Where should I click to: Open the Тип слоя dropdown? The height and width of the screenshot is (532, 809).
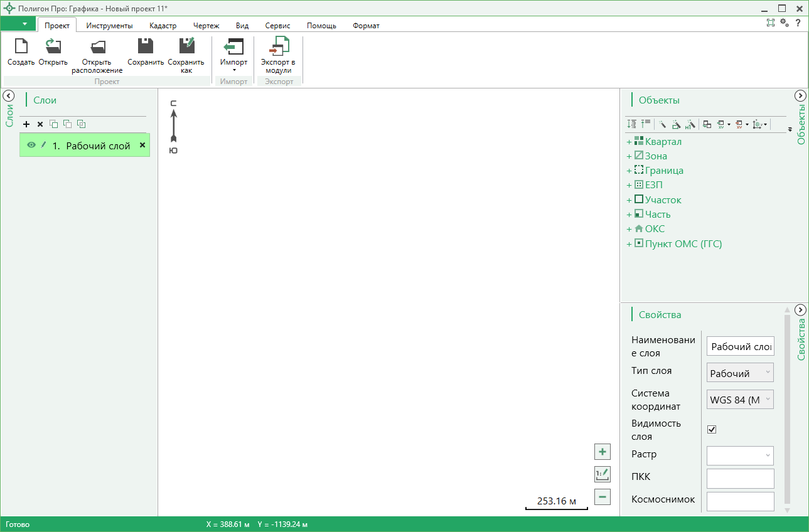[x=740, y=373]
